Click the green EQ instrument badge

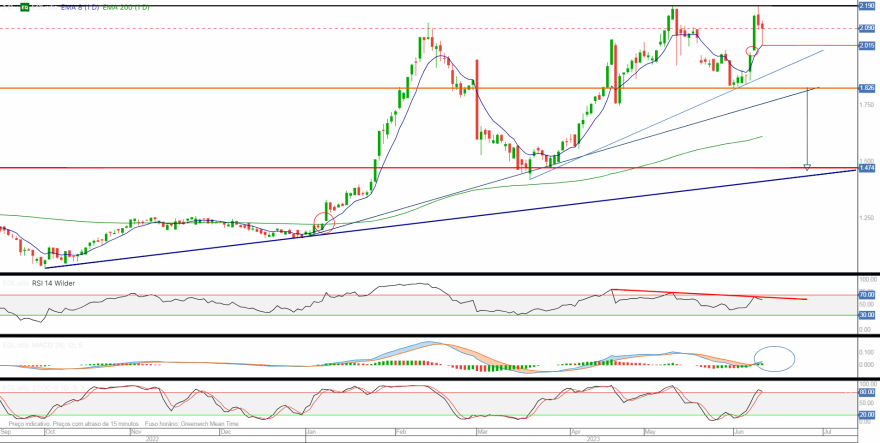click(x=25, y=8)
